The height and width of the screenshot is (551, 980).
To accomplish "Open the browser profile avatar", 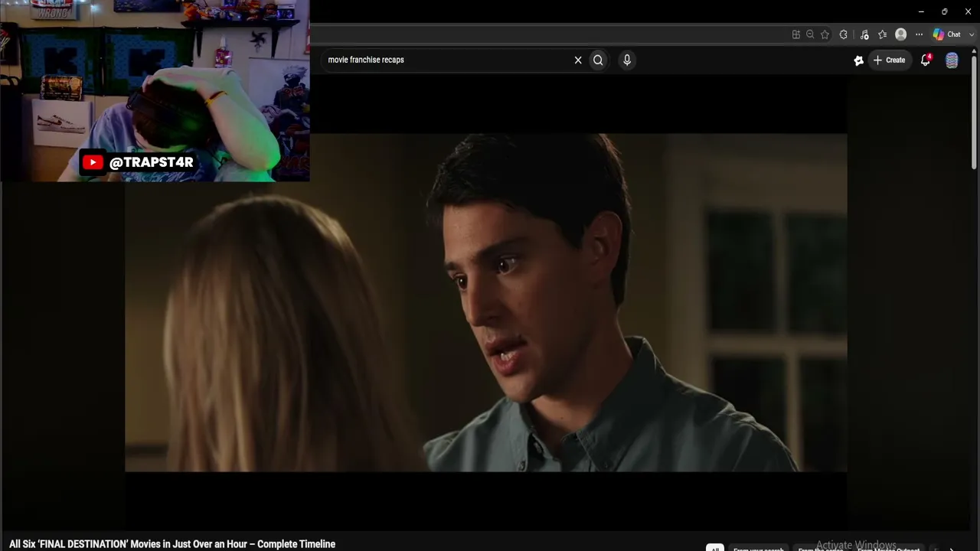I will (901, 34).
